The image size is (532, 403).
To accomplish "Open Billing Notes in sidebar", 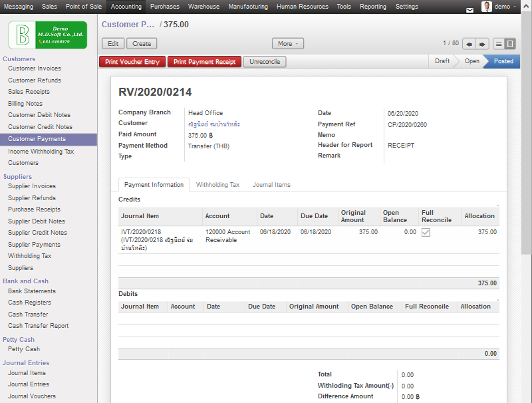I will (25, 104).
